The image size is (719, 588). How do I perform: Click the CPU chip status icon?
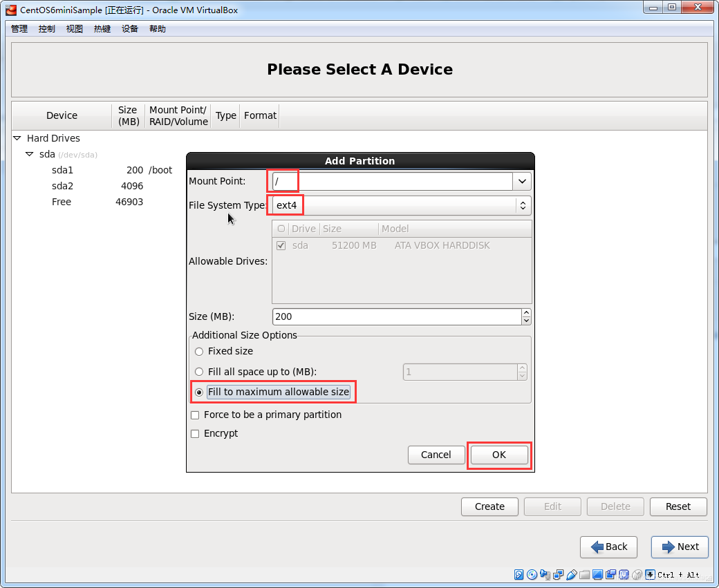tap(624, 575)
